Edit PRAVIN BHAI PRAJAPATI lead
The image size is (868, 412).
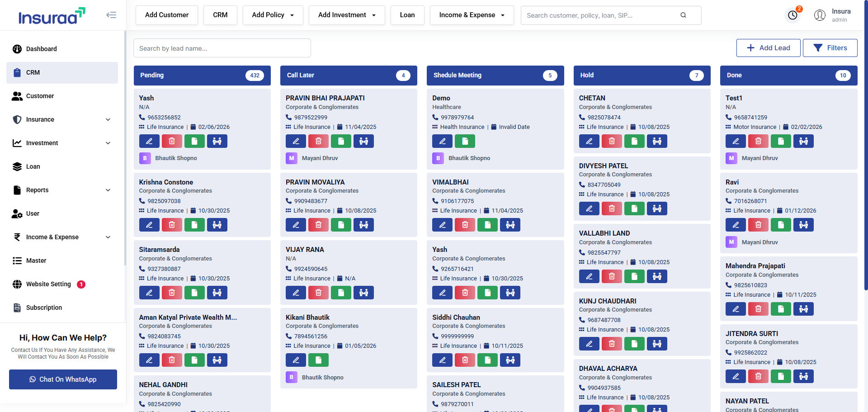(x=296, y=141)
